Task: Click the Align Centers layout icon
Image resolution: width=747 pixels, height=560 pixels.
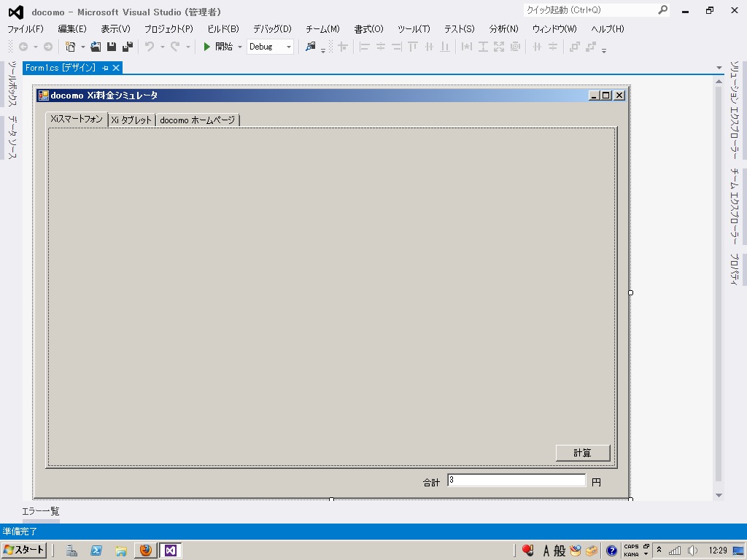Action: [381, 47]
